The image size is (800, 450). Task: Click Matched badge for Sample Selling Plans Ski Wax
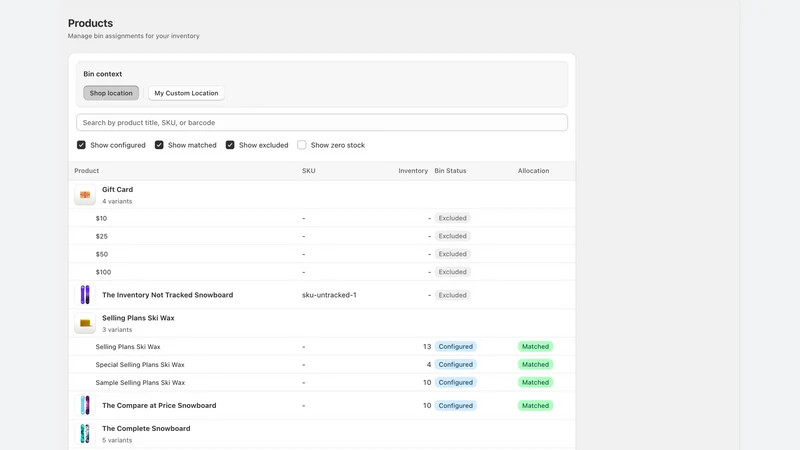coord(535,383)
